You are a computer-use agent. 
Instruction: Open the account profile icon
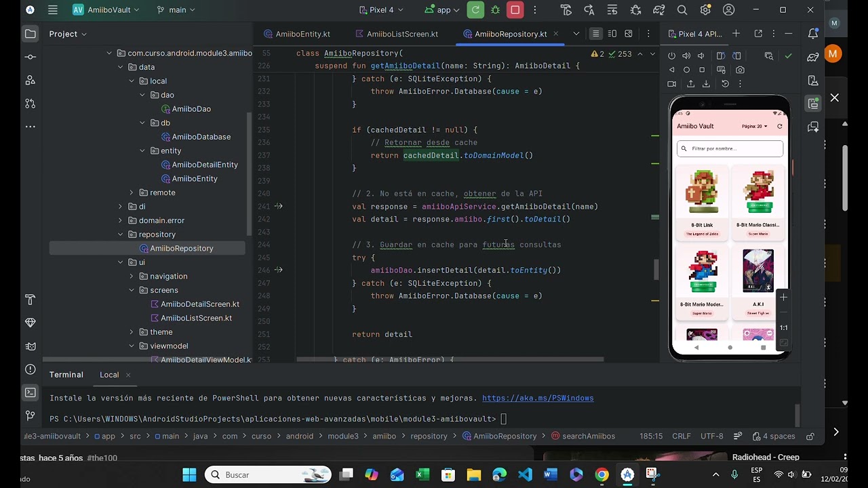(728, 10)
